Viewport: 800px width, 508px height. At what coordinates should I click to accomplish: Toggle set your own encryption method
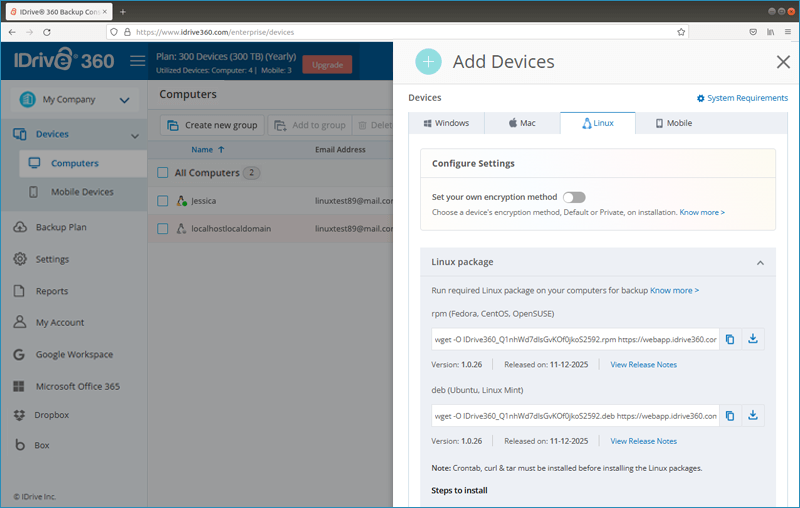click(574, 197)
